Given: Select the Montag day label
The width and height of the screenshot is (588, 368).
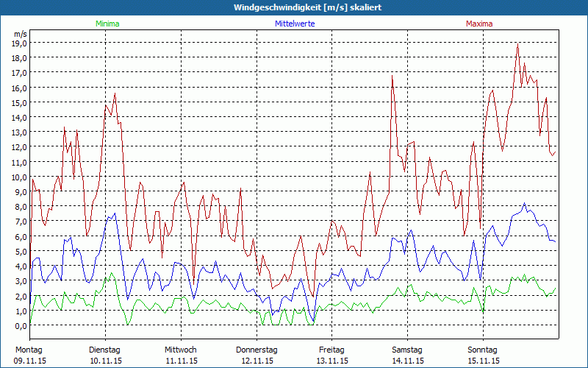Looking at the screenshot, I should [28, 350].
